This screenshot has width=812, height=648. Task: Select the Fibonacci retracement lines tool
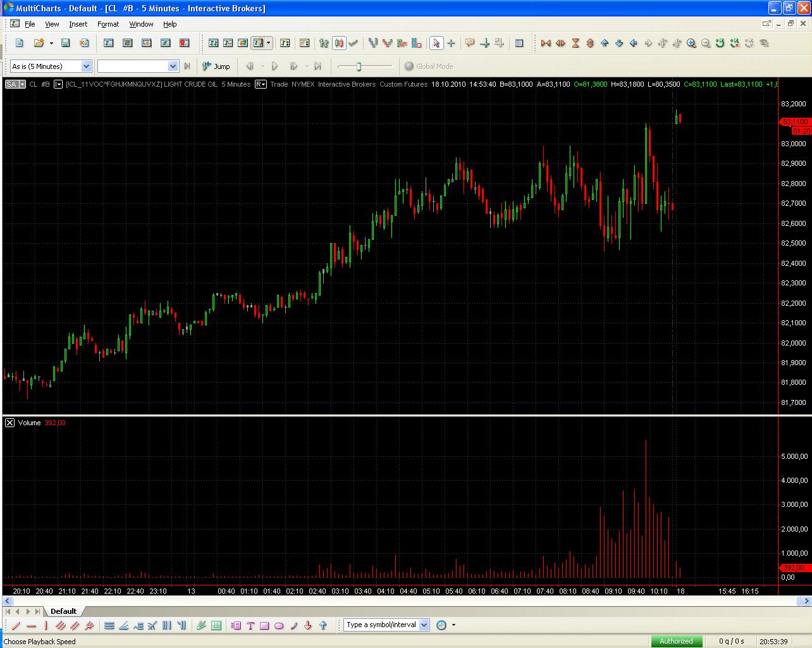tap(109, 626)
